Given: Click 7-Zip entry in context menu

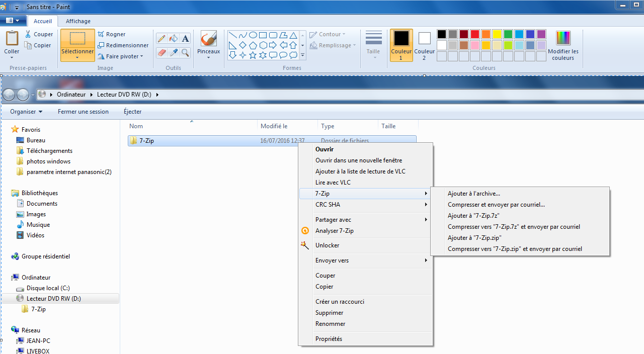Looking at the screenshot, I should (x=366, y=194).
